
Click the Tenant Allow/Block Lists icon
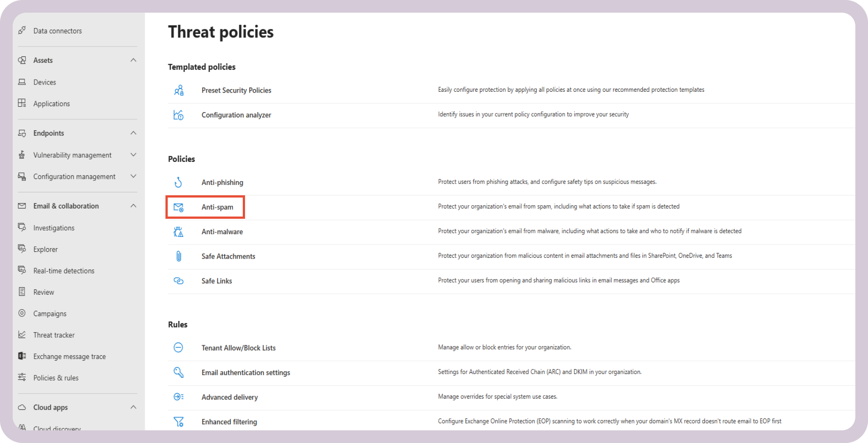(x=179, y=348)
